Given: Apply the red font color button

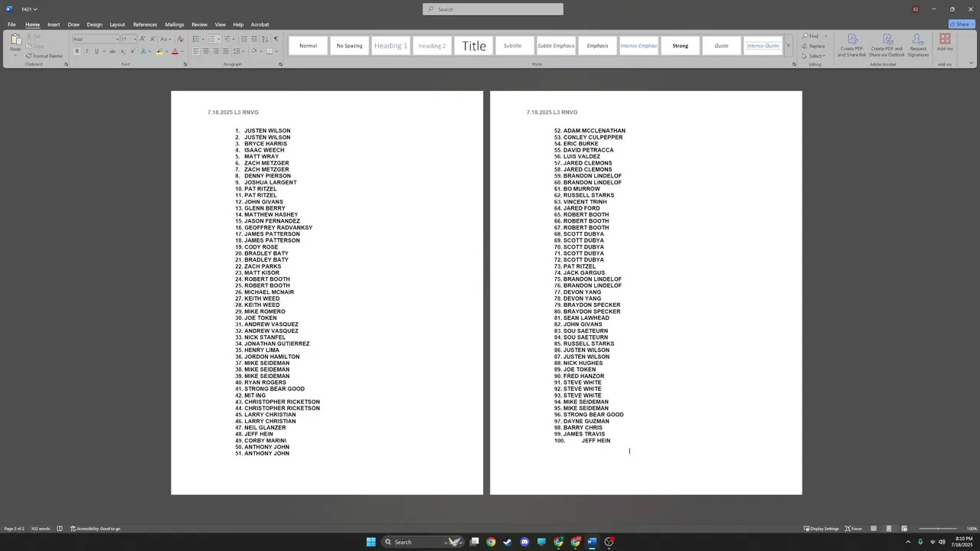Looking at the screenshot, I should [x=175, y=51].
